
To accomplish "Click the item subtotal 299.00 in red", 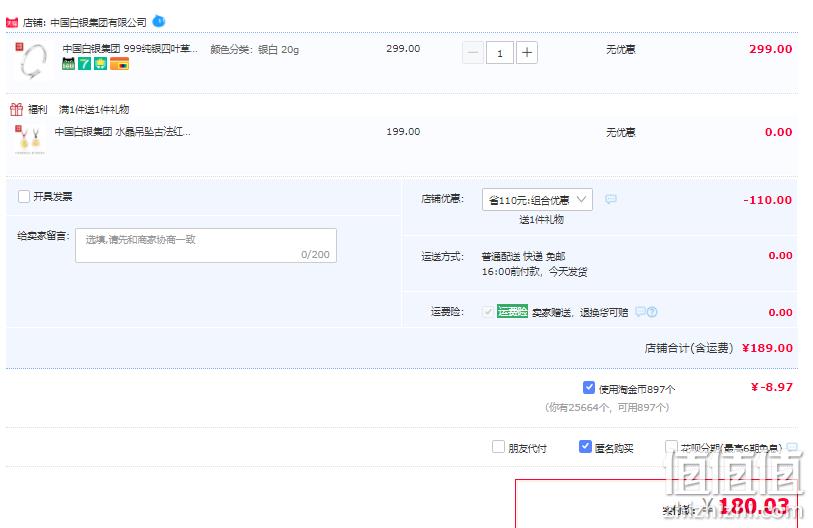I will tap(770, 49).
